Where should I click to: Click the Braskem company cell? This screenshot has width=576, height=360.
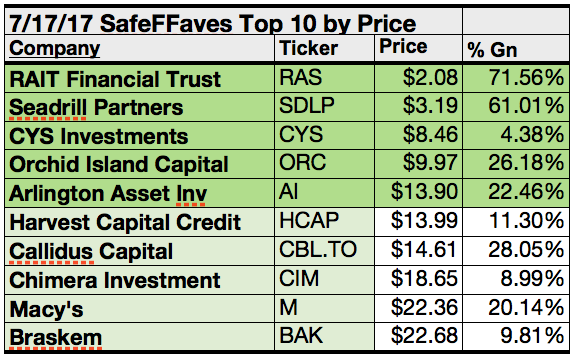[x=140, y=336]
